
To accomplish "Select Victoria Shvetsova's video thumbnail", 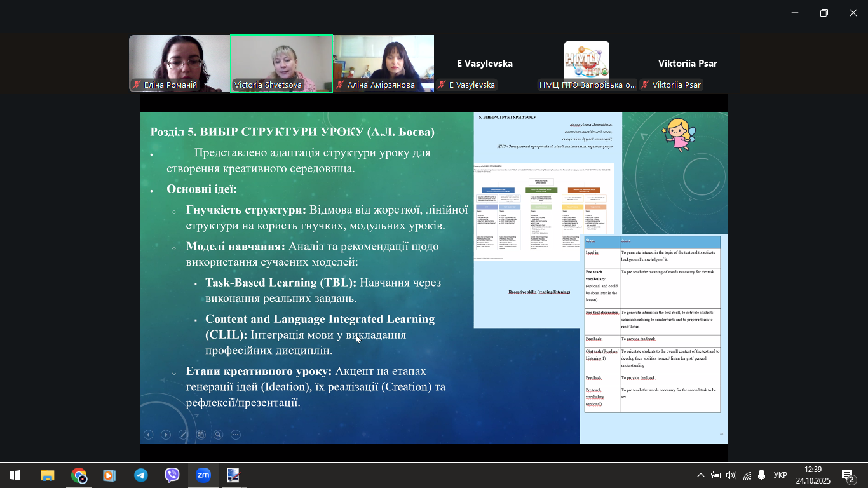I will tap(281, 64).
